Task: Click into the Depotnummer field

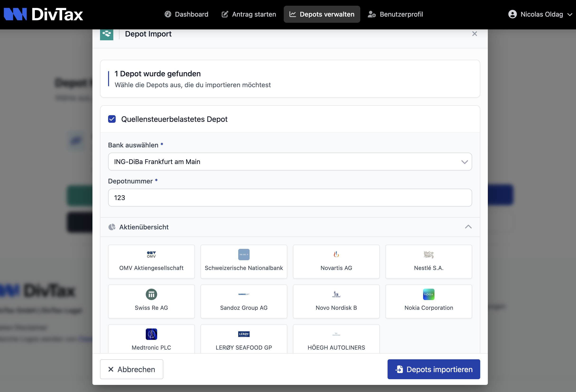Action: click(290, 197)
